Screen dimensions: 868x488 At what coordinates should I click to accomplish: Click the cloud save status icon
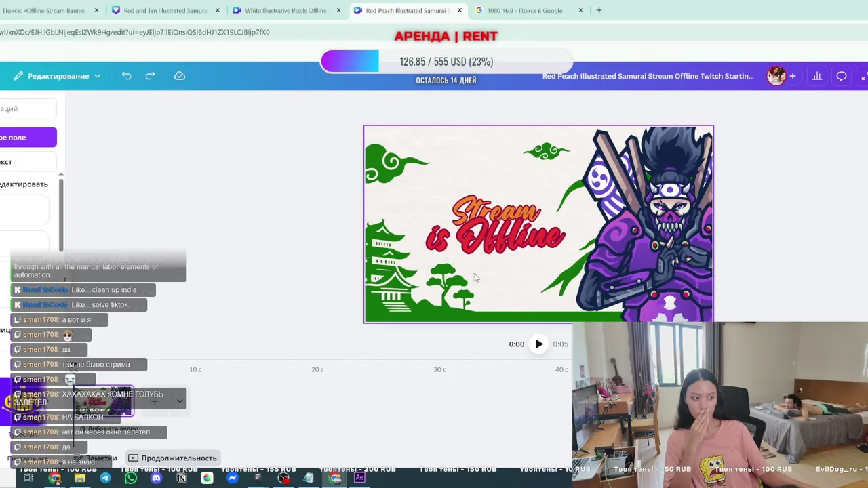(x=180, y=76)
